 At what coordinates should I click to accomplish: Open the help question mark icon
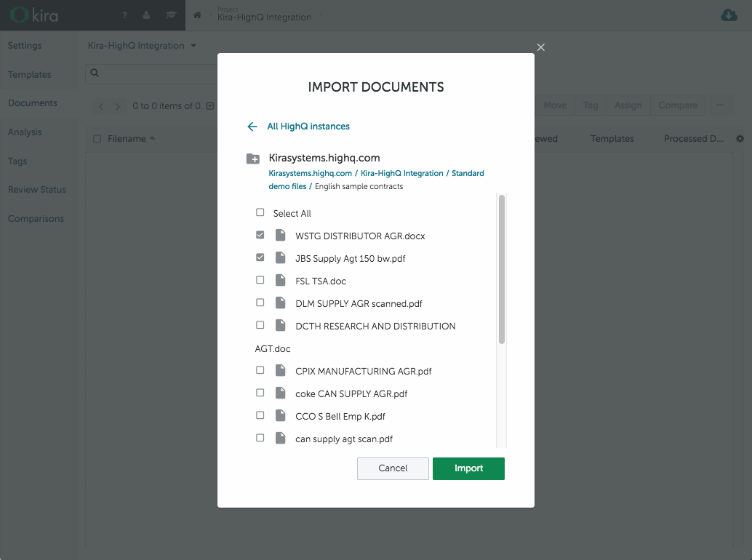click(x=124, y=15)
